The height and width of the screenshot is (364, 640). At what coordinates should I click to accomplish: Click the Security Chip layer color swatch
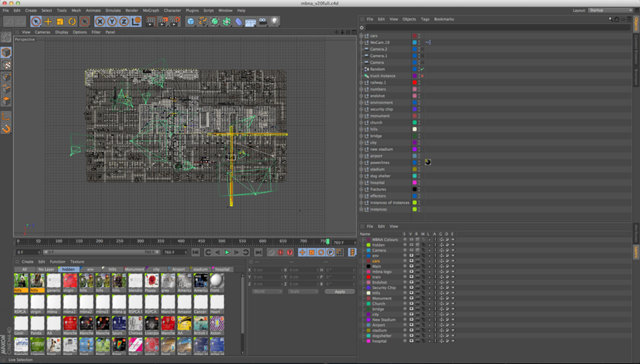[x=368, y=288]
